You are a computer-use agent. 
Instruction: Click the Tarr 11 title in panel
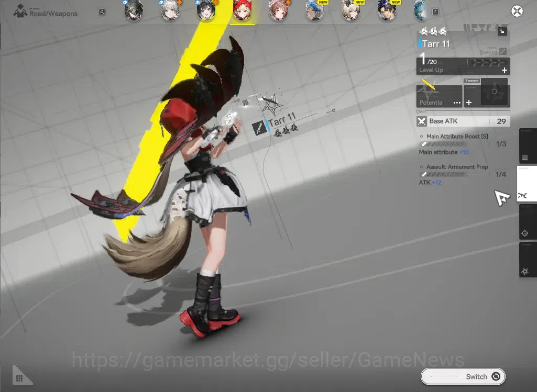(x=436, y=44)
